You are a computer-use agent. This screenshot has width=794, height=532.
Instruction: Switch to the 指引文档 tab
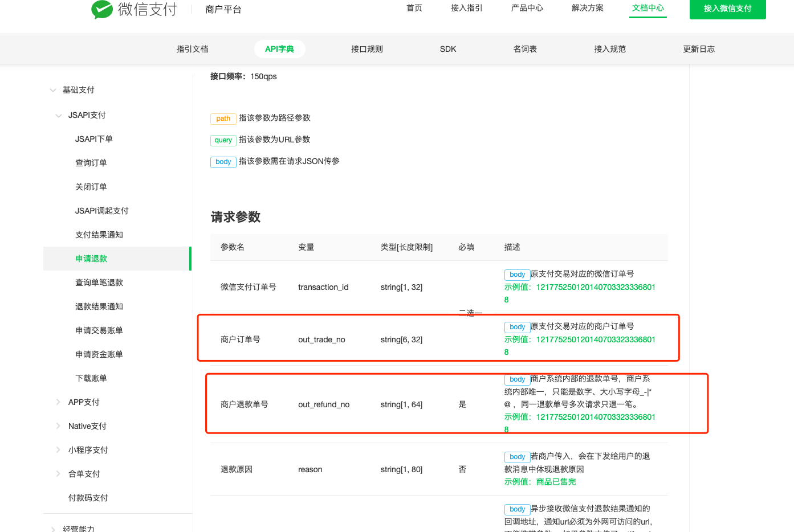pyautogui.click(x=192, y=49)
